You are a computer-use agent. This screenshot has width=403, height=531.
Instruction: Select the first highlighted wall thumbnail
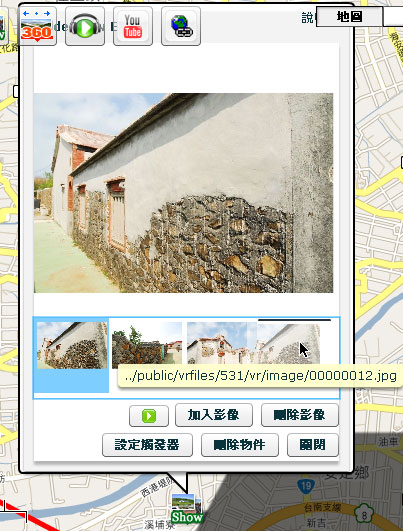(x=72, y=345)
